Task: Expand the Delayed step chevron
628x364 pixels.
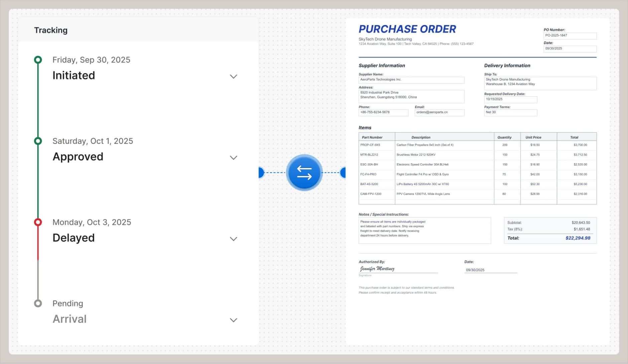Action: (x=233, y=239)
